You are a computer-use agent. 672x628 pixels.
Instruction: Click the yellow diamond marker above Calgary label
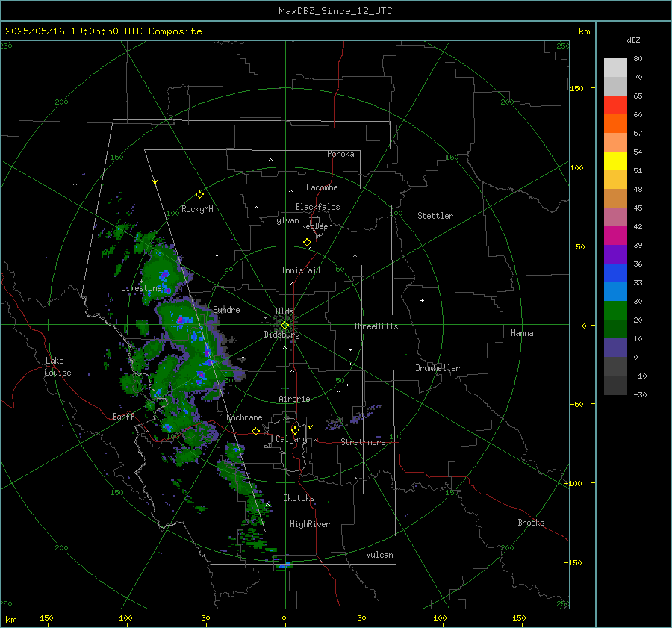tap(295, 430)
